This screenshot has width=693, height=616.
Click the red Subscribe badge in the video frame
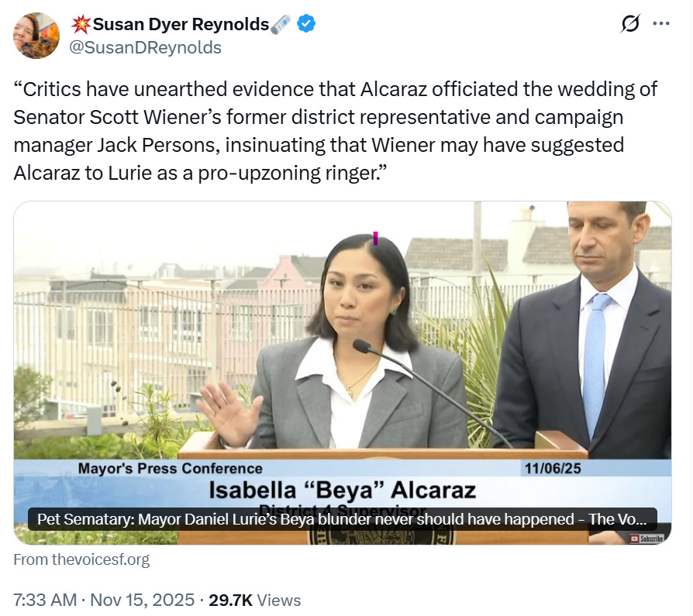tap(646, 539)
